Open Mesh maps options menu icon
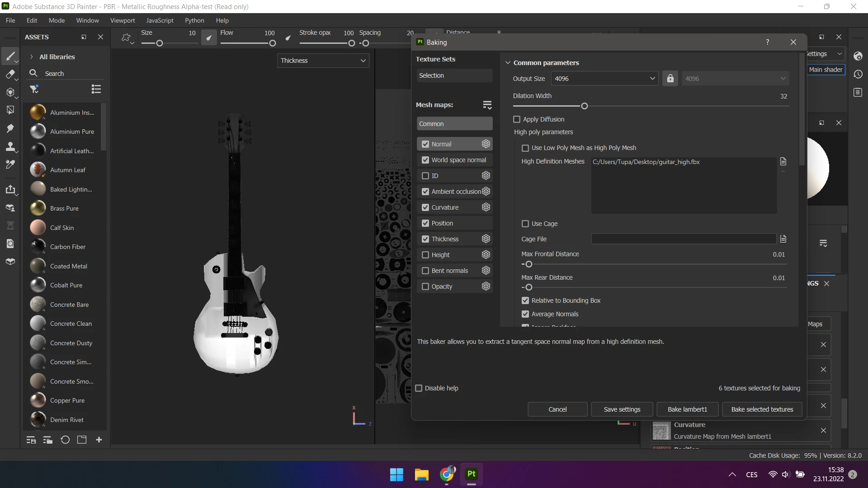The image size is (868, 488). click(487, 105)
